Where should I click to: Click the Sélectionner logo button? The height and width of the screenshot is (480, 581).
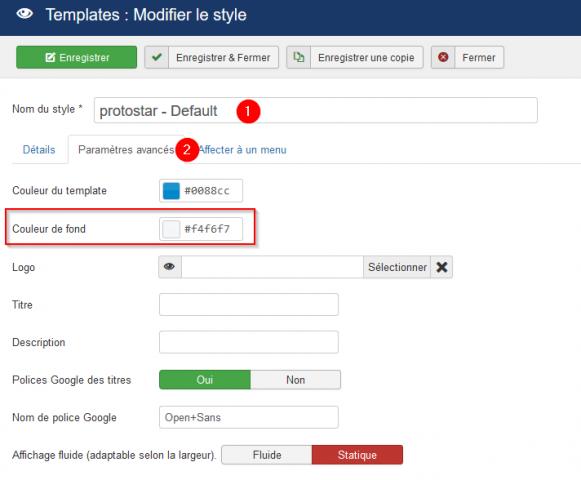(x=397, y=267)
